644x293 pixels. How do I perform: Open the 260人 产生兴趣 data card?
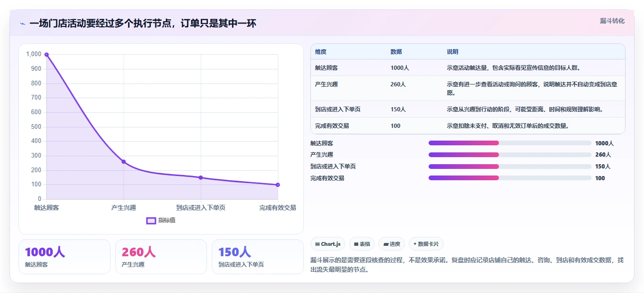(161, 257)
